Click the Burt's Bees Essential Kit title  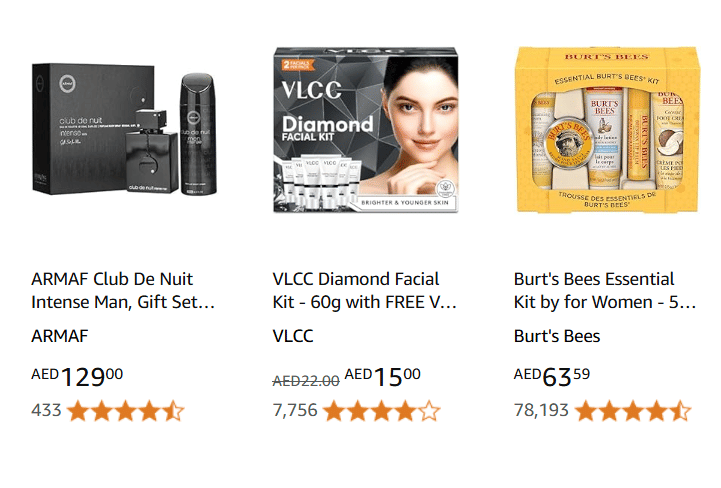[605, 290]
